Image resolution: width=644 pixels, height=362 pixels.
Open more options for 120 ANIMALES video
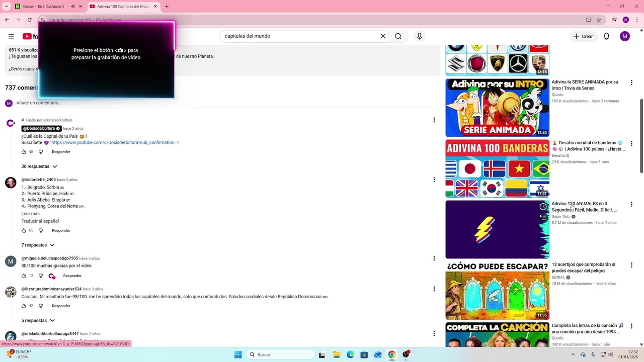pyautogui.click(x=631, y=204)
